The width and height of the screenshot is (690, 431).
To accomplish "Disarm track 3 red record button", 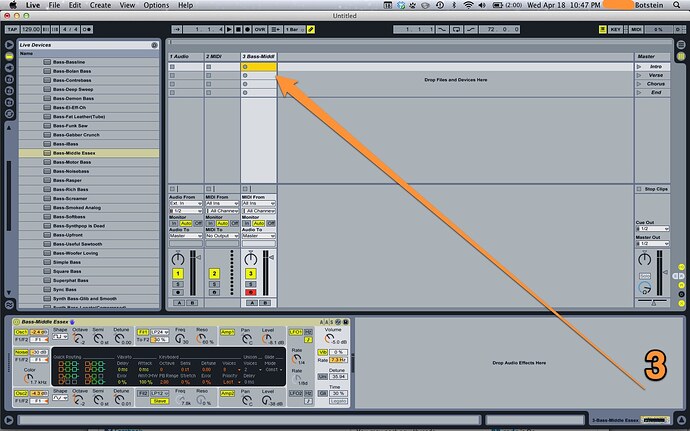I will 251,292.
